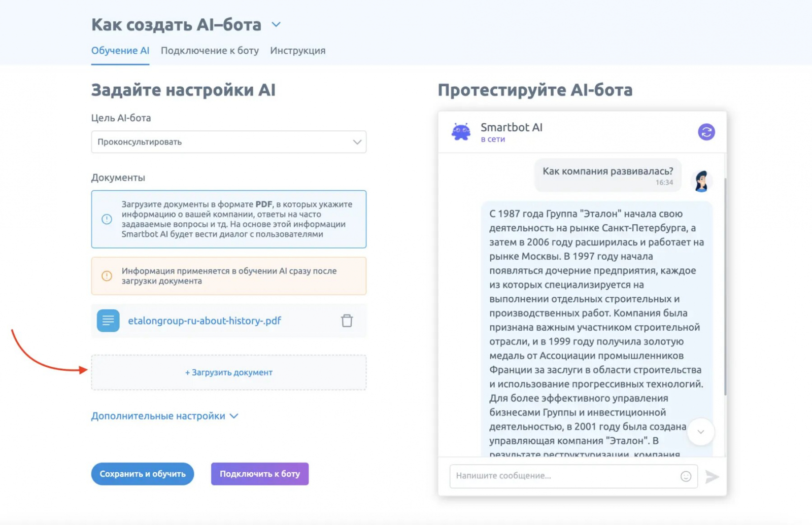Click the orange warning icon in notice
Image resolution: width=812 pixels, height=525 pixels.
107,276
